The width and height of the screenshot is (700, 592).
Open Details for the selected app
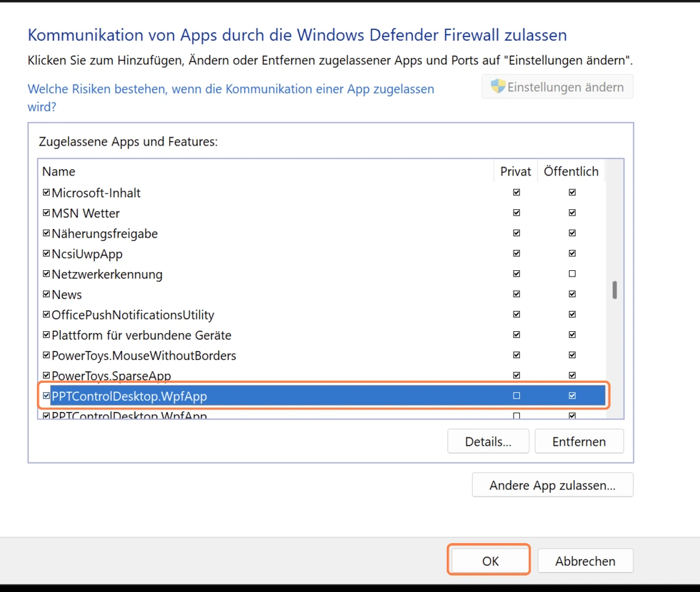click(488, 442)
